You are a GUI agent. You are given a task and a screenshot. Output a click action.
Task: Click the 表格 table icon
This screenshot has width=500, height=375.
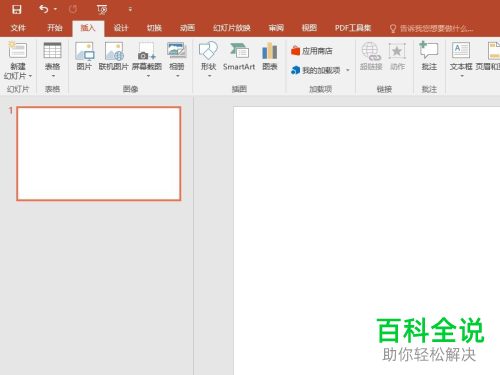(53, 51)
